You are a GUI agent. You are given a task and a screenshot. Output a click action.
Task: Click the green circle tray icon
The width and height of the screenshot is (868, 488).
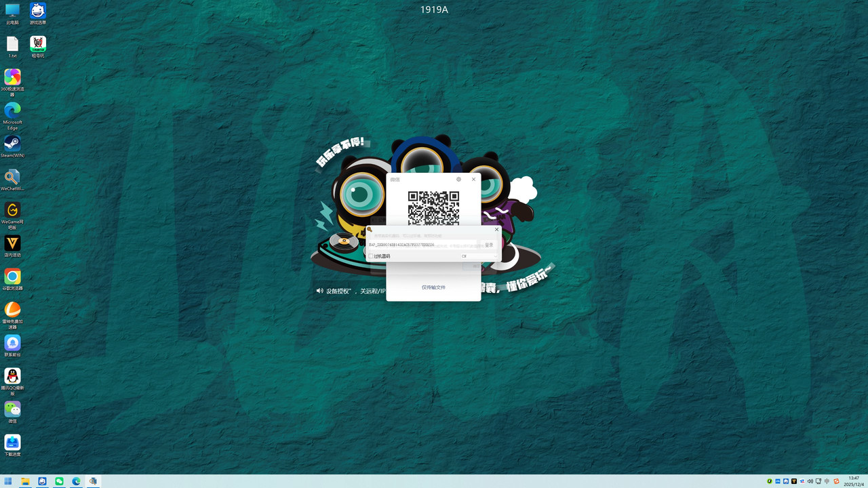[770, 481]
